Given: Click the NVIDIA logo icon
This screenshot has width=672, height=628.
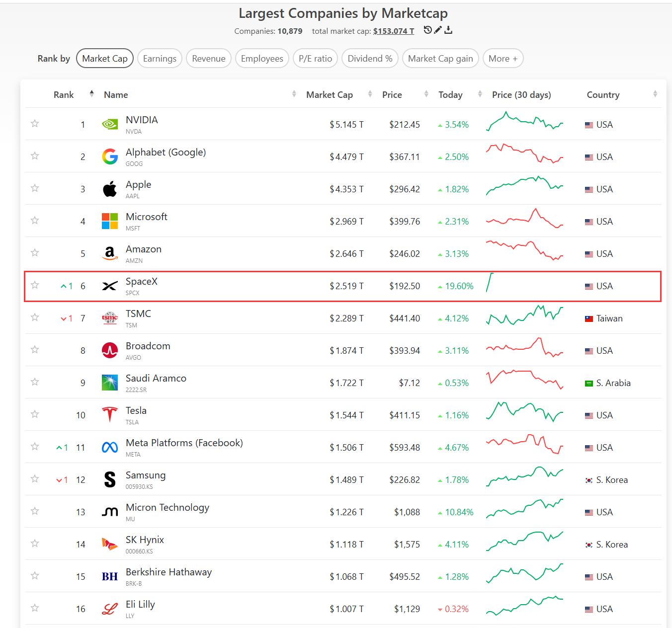Looking at the screenshot, I should coord(110,124).
